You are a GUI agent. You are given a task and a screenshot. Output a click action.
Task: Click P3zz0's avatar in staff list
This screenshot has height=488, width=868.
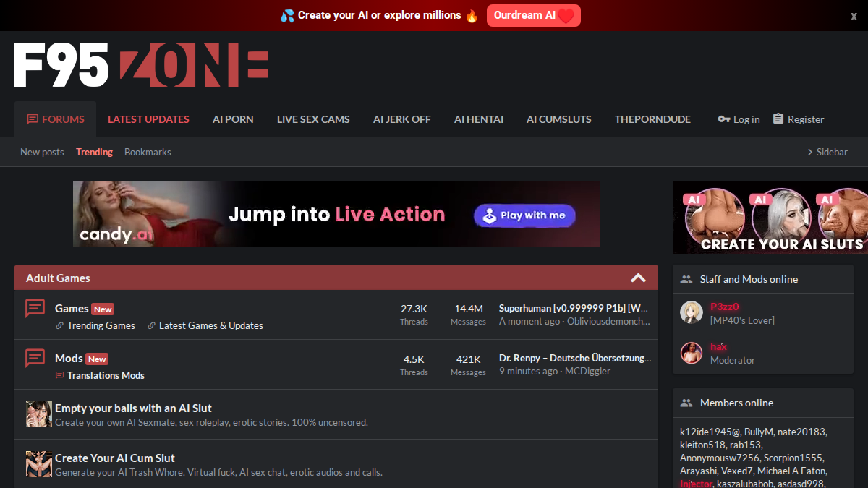pyautogui.click(x=692, y=312)
